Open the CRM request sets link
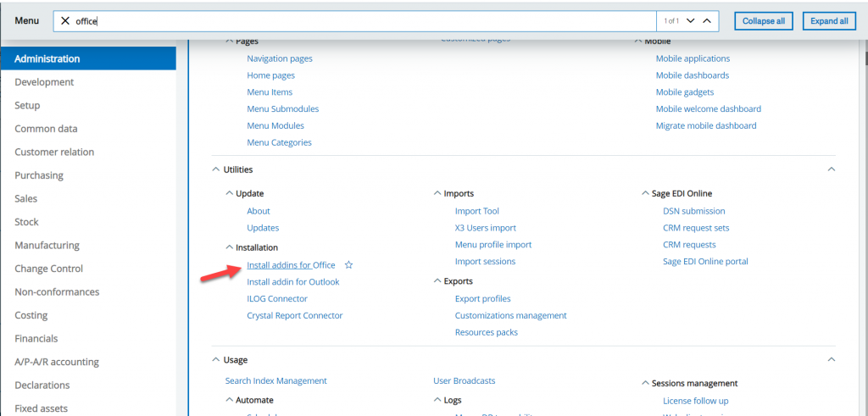 point(697,228)
